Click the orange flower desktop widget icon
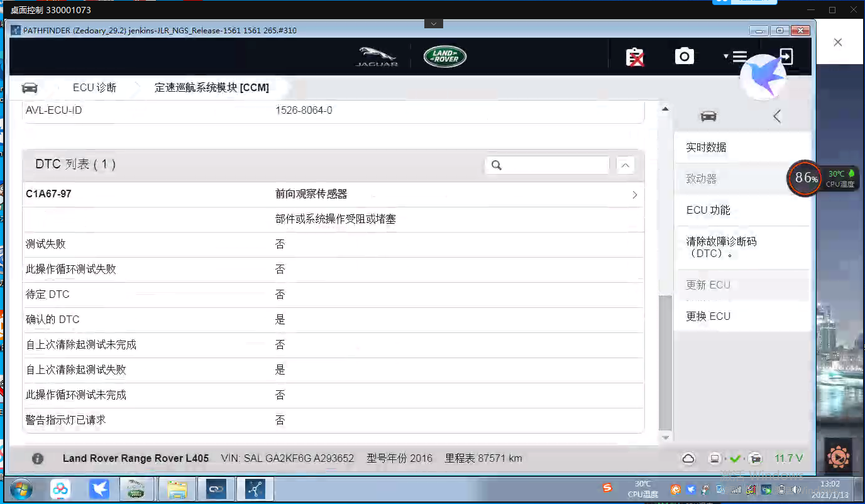Screen dimensions: 865x504 838,457
